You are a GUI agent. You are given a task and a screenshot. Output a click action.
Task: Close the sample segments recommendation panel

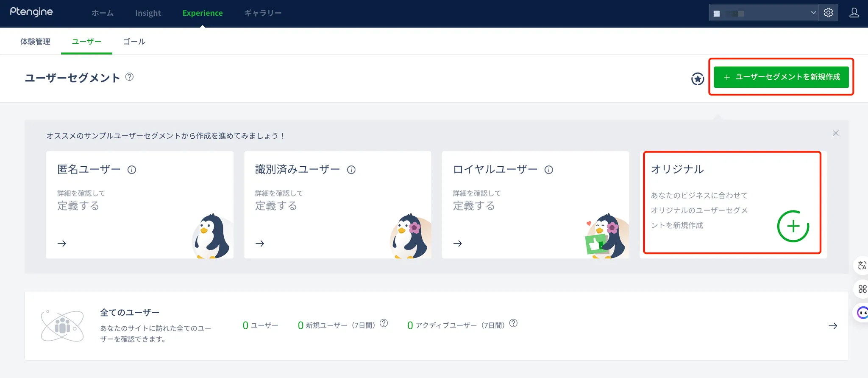click(835, 133)
